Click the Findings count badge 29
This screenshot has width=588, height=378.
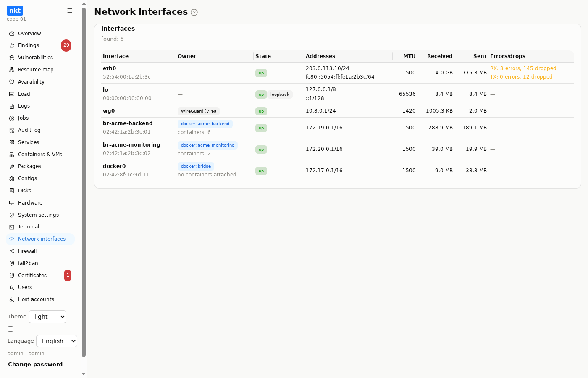tap(66, 45)
